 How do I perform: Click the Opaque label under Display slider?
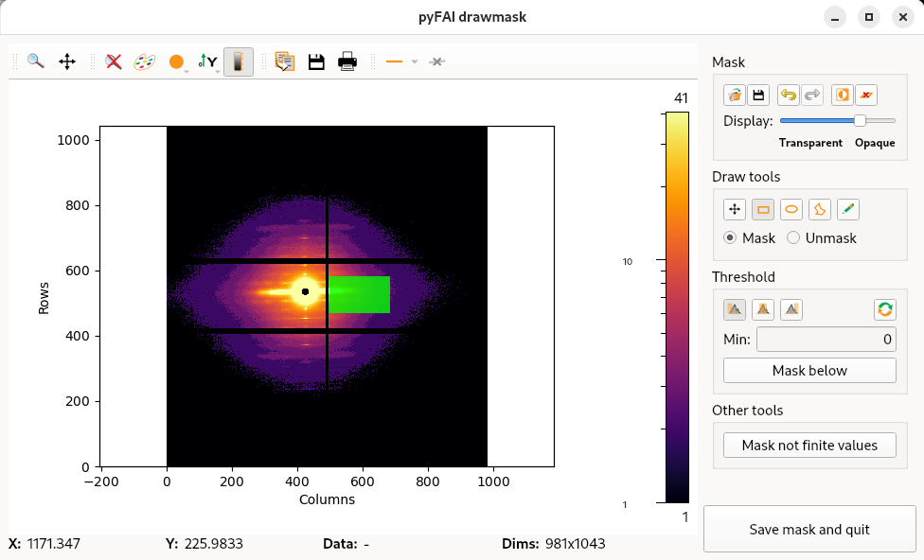(875, 143)
